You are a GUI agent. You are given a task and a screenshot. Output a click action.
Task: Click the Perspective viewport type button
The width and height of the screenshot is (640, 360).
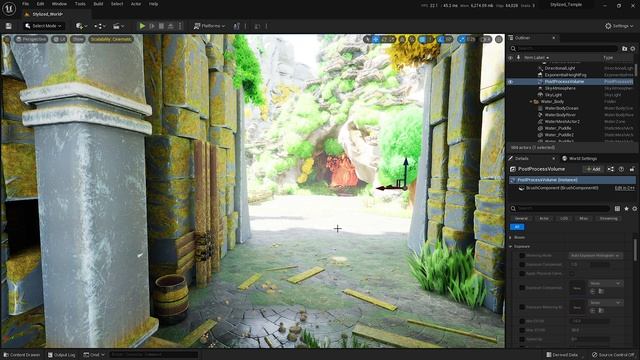click(x=31, y=40)
